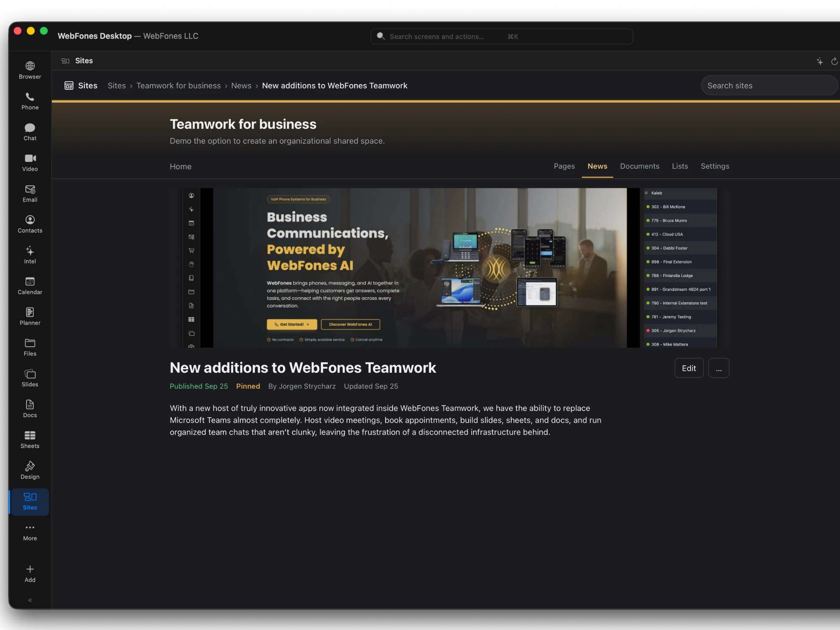This screenshot has width=840, height=630.
Task: Click the Published Sep 25 label
Action: point(199,386)
